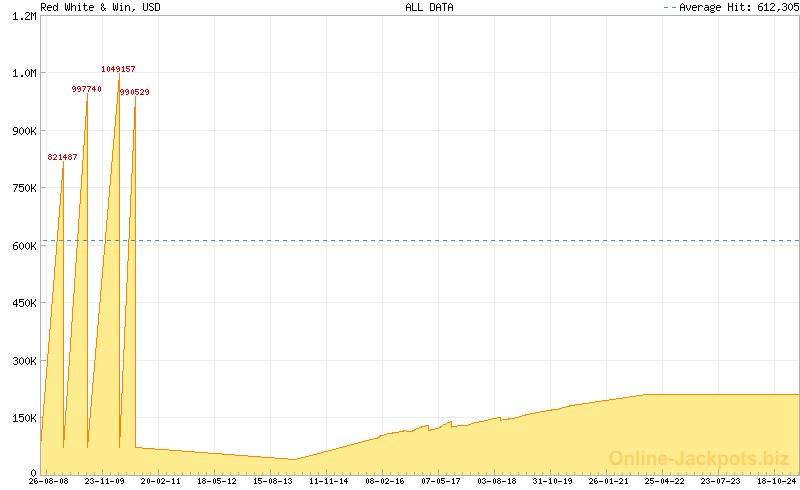Click the 26-08-08 date label
This screenshot has height=490, width=800.
click(49, 481)
